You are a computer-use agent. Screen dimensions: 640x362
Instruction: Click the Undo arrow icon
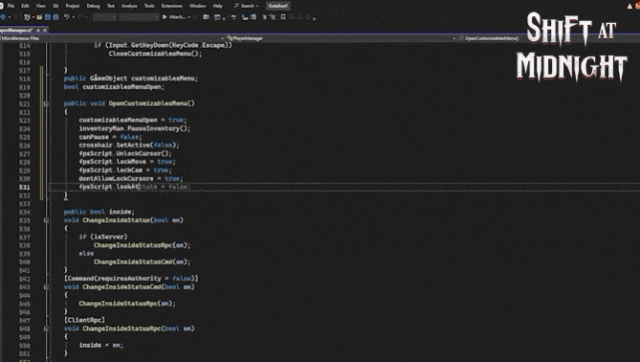click(67, 17)
